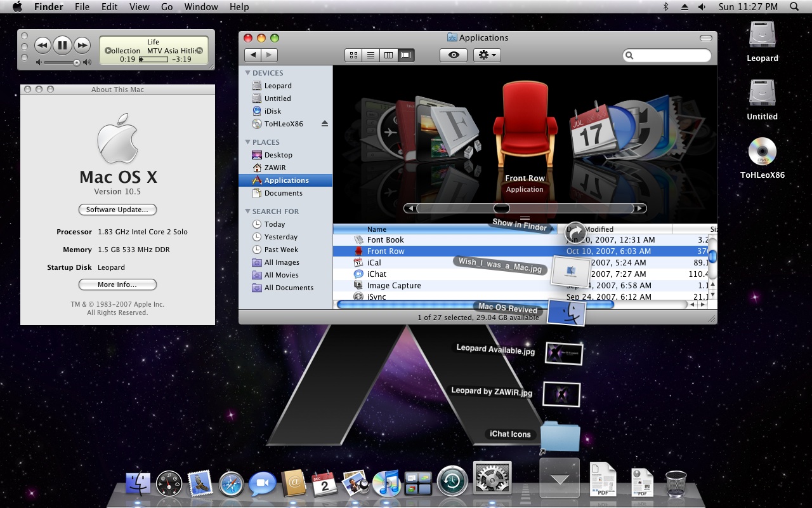Open Wish_I_was_a_Mac.jpg thumbnail in stack
The width and height of the screenshot is (812, 508).
570,272
